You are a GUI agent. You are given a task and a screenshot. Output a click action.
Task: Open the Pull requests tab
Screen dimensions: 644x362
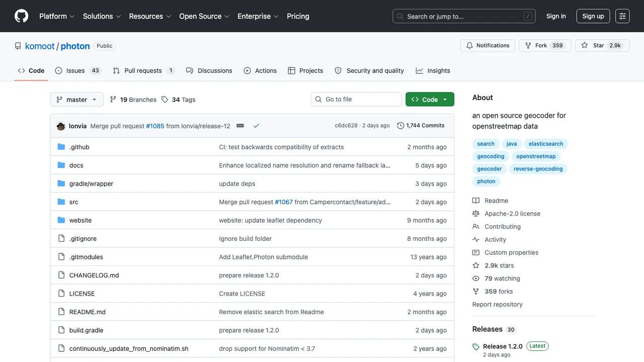point(143,71)
